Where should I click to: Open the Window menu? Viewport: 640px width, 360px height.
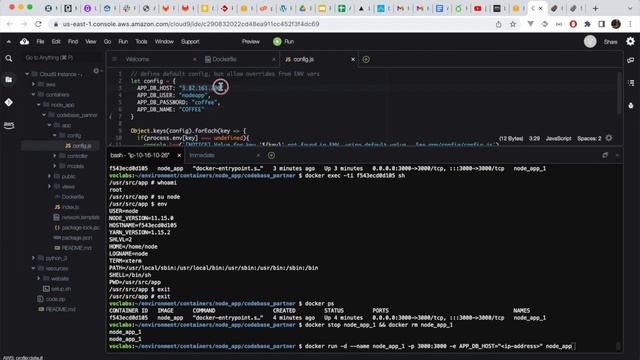[164, 42]
